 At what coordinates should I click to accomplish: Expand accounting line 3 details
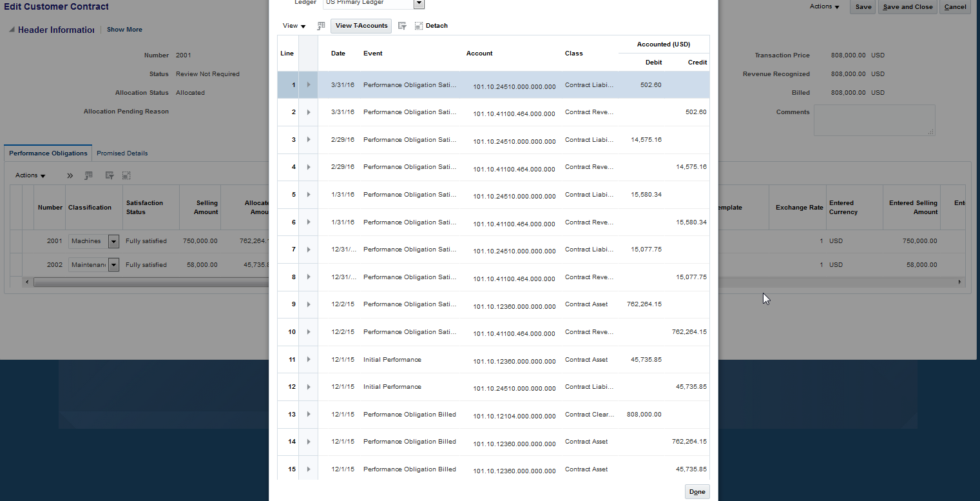pos(309,139)
